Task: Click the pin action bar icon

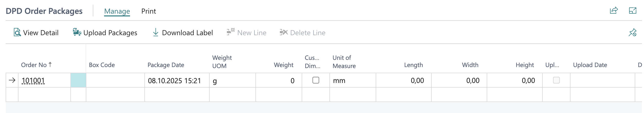Action: [632, 32]
